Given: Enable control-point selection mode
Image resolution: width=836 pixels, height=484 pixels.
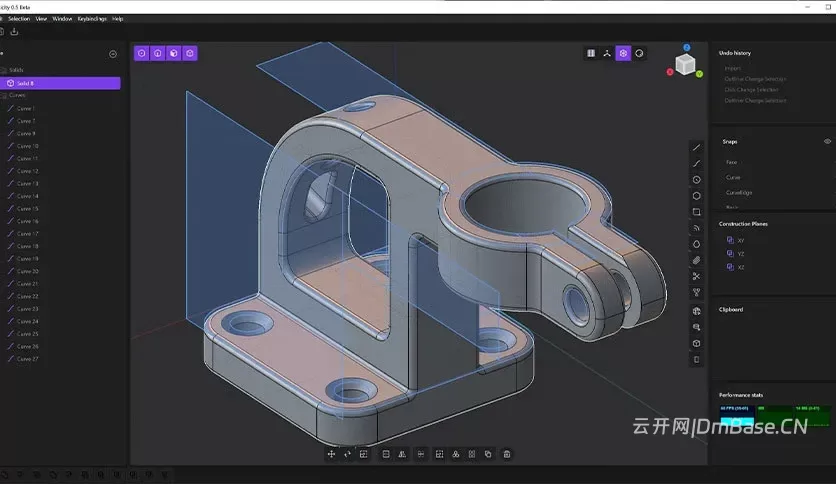Looking at the screenshot, I should [141, 53].
